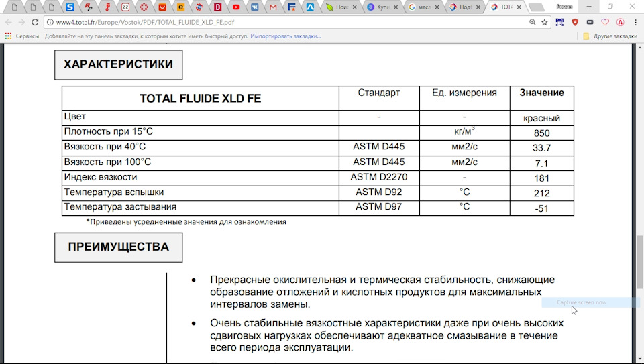Switch to the orange 'e' icon tab
The image size is (644, 364).
[181, 7]
